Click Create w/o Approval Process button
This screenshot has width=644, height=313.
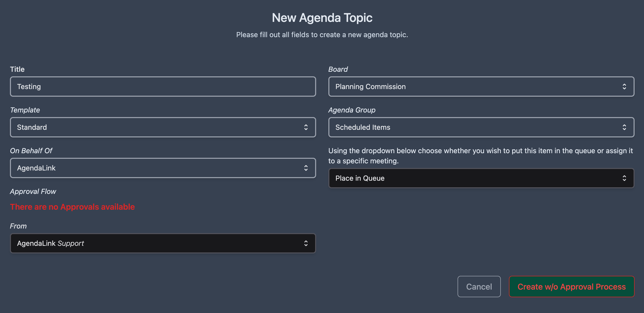point(572,287)
